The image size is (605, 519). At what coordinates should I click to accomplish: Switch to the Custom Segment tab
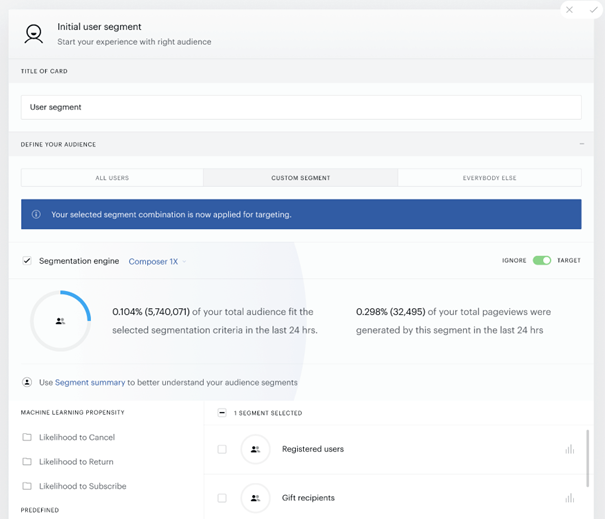301,178
